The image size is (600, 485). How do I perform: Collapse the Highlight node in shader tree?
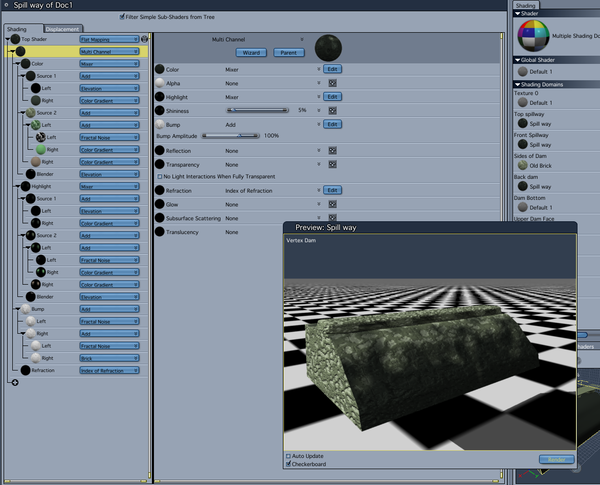point(18,186)
